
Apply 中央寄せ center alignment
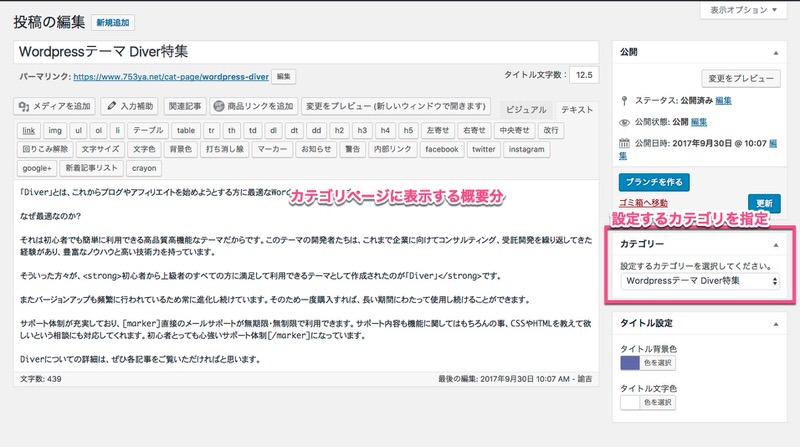point(514,131)
